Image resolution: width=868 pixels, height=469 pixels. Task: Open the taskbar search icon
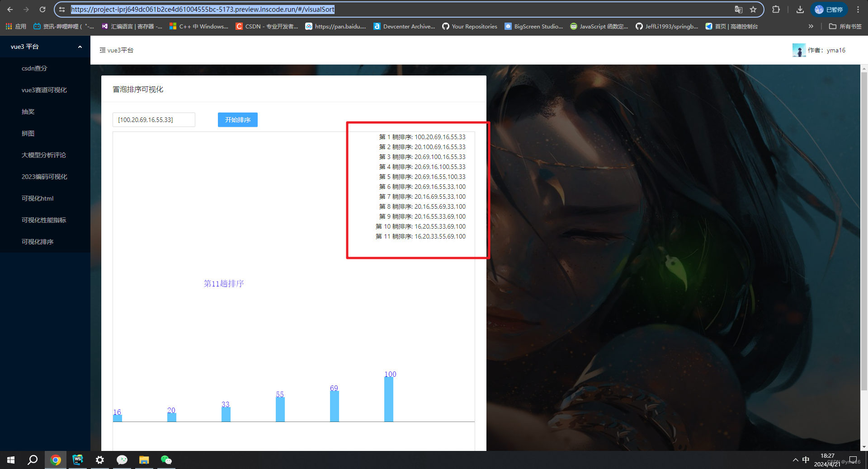point(33,460)
